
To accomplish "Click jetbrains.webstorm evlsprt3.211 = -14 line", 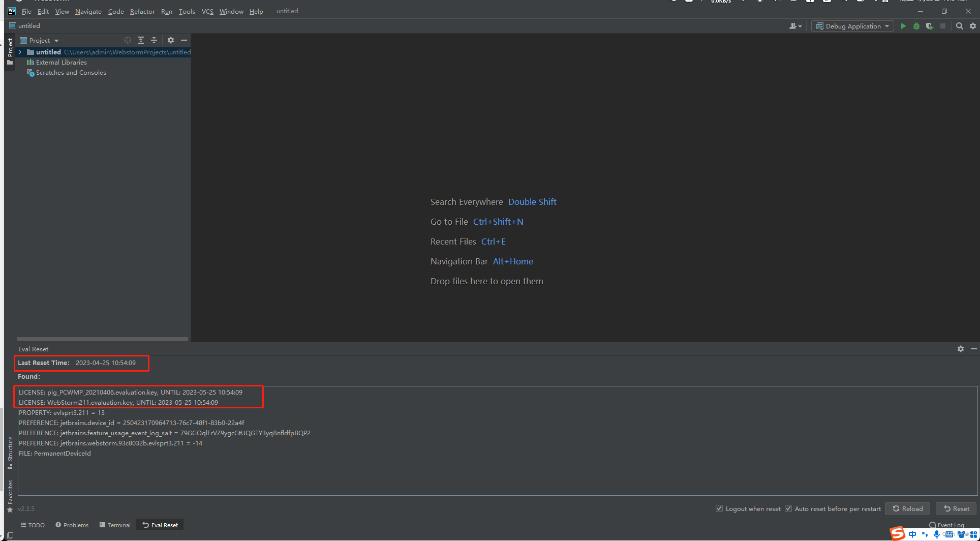I will click(110, 443).
